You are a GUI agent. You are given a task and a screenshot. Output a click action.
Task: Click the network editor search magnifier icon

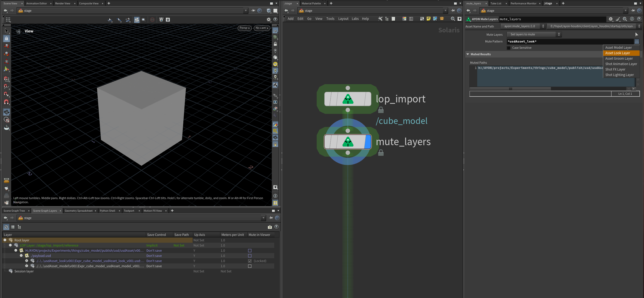point(453,19)
